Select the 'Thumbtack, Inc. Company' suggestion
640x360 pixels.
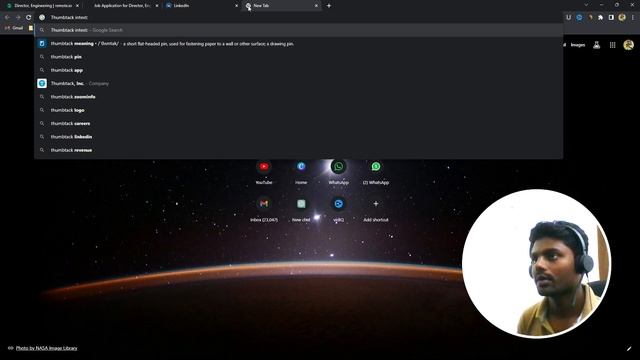coord(299,83)
